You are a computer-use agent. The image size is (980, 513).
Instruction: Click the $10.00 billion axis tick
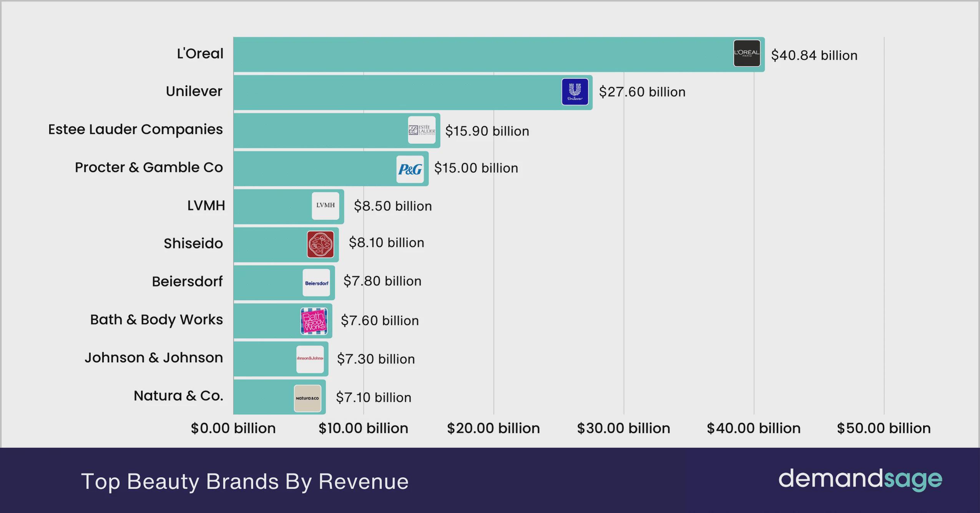(363, 428)
